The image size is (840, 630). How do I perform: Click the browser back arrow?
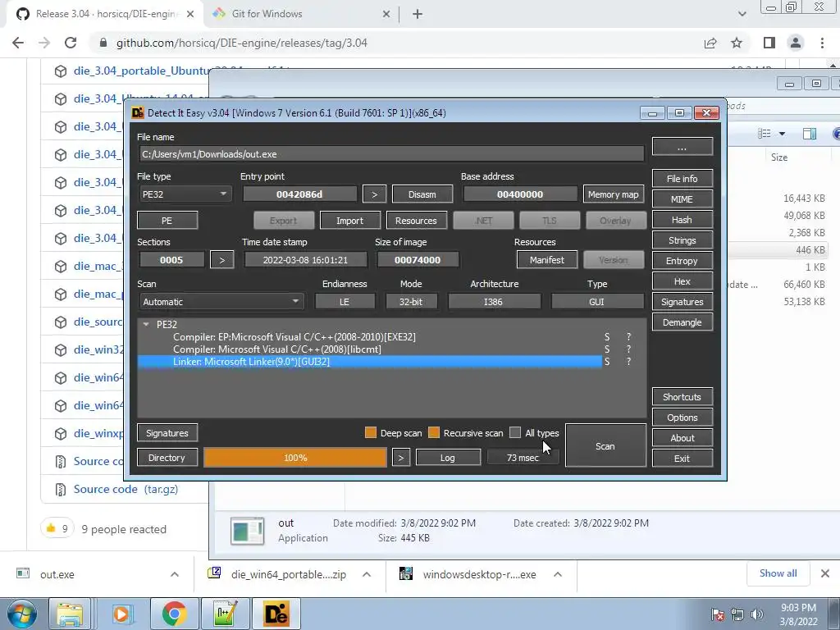18,43
